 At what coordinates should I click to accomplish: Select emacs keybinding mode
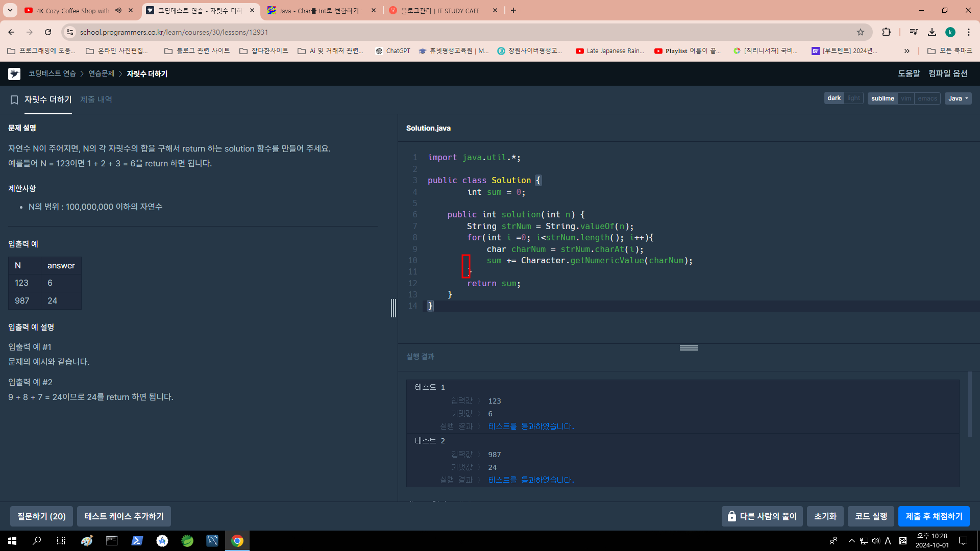[927, 98]
